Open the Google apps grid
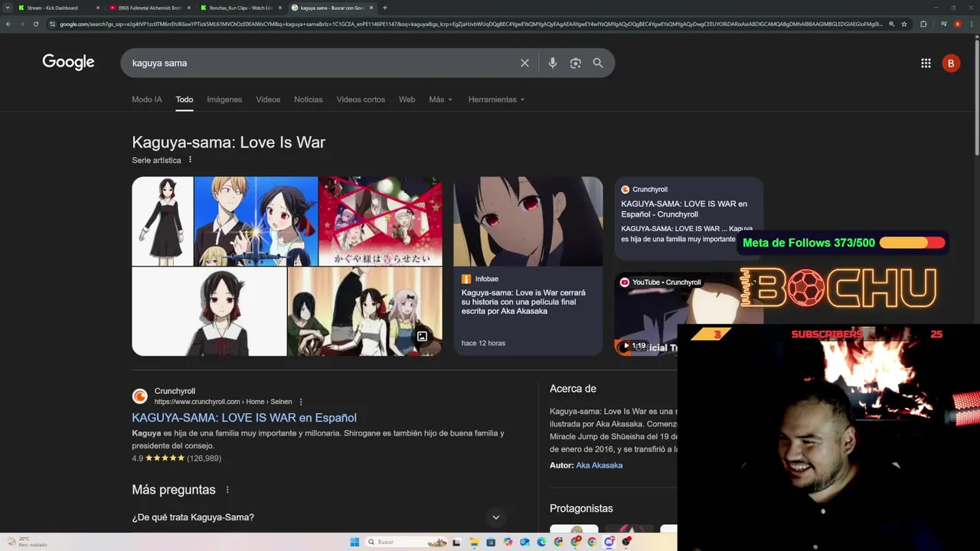980x551 pixels. pyautogui.click(x=926, y=64)
